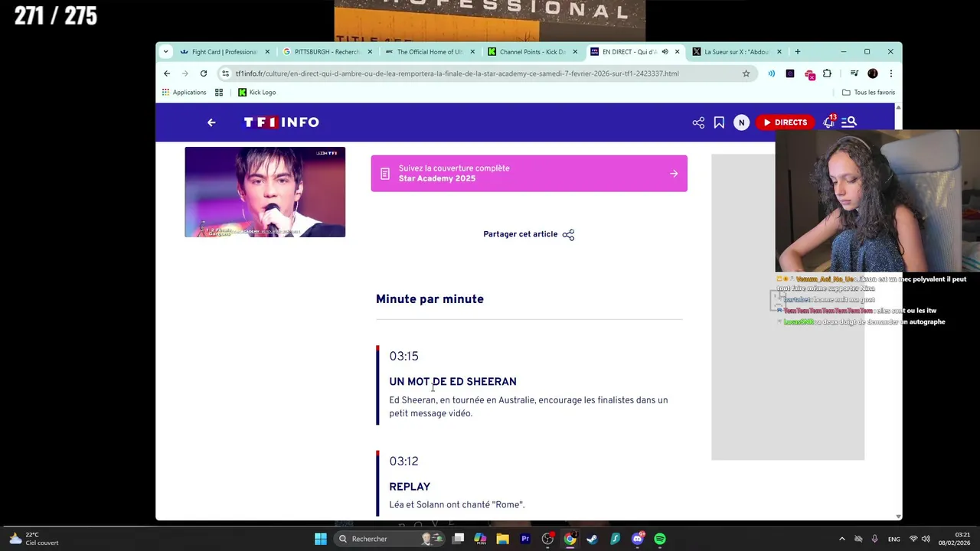This screenshot has height=551, width=980.
Task: Open weather widget showing 22°C
Action: [32, 539]
